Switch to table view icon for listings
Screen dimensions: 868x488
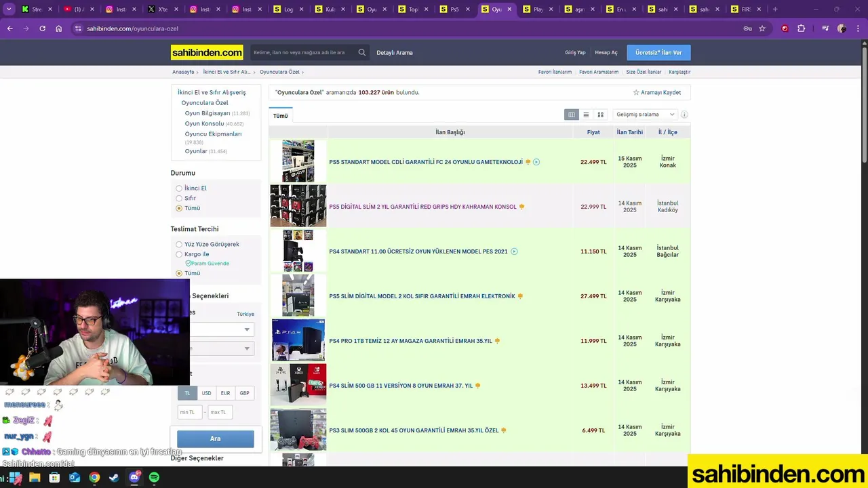(x=572, y=115)
